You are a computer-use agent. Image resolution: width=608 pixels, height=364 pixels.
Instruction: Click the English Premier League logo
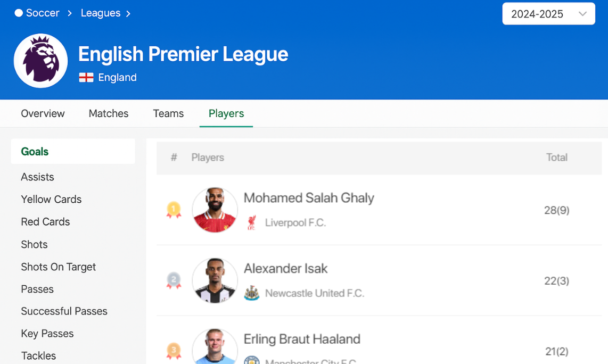(40, 61)
